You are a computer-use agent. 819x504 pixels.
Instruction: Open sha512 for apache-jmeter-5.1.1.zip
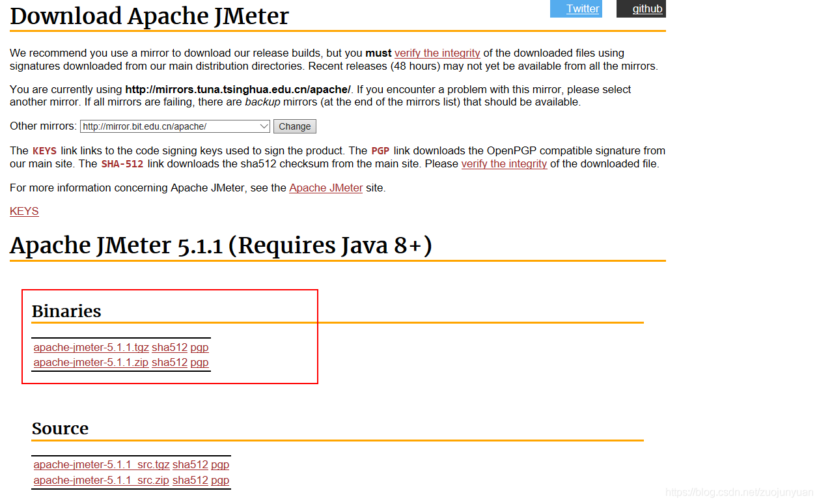tap(169, 362)
